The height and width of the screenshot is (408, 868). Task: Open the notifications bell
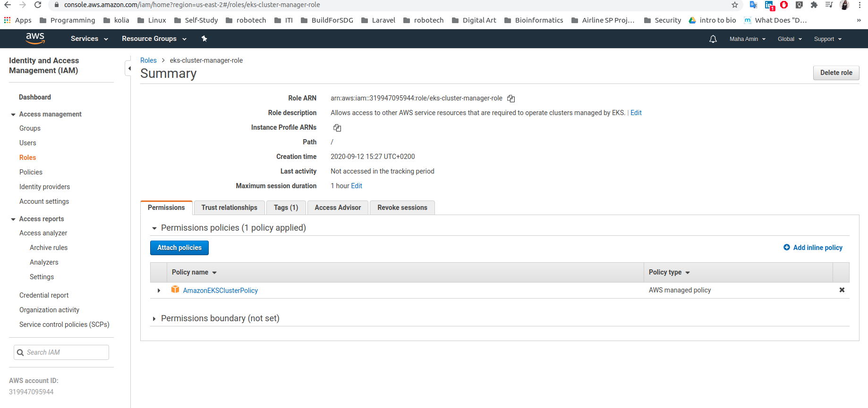coord(713,39)
